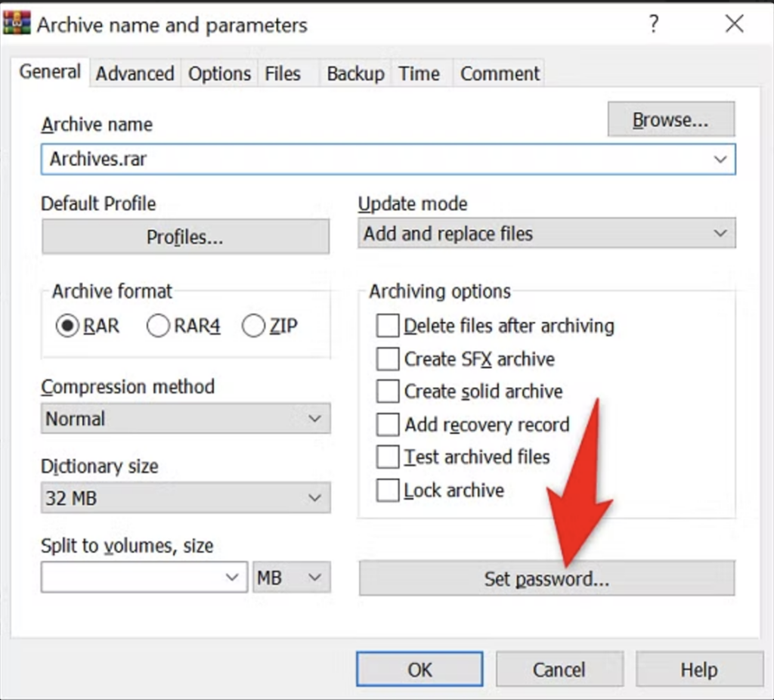
Task: Expand the Compression method dropdown
Action: [x=186, y=419]
